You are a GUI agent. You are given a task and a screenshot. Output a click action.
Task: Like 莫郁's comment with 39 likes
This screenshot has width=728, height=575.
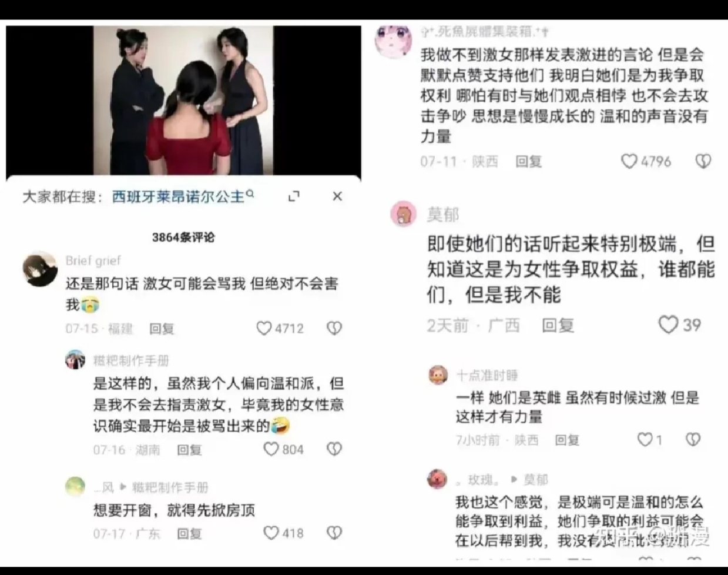(x=668, y=325)
